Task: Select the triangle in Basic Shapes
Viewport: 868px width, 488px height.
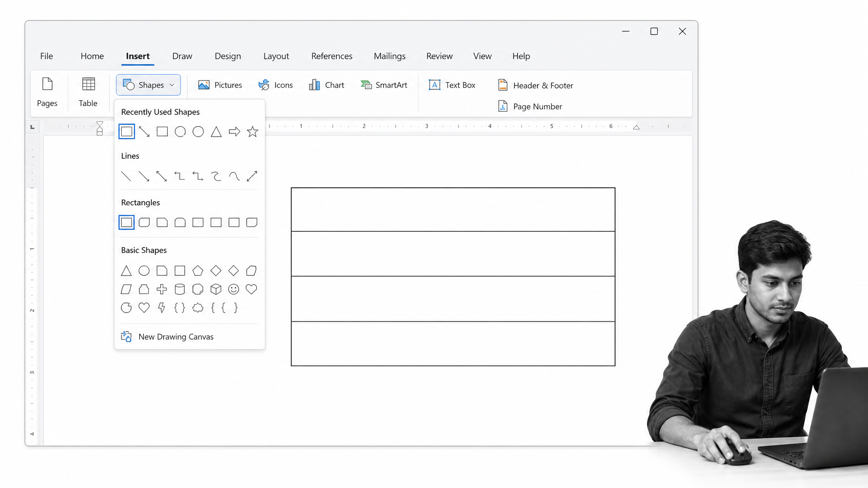Action: (126, 271)
